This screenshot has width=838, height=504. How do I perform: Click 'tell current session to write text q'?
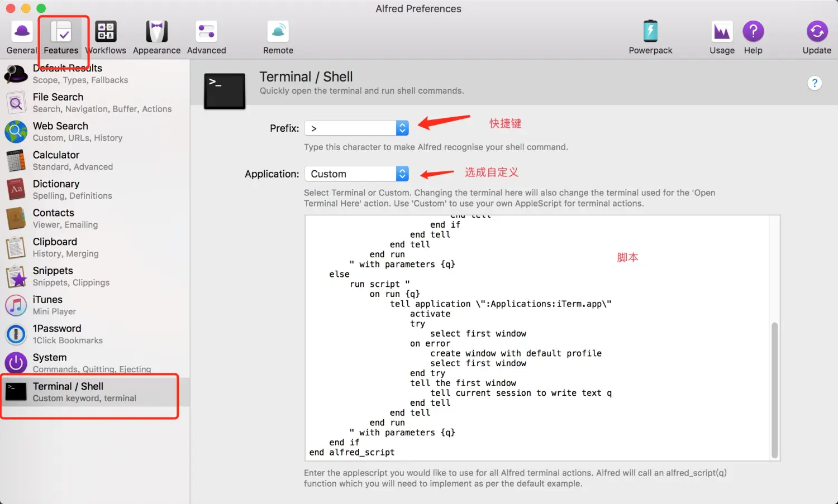[521, 393]
